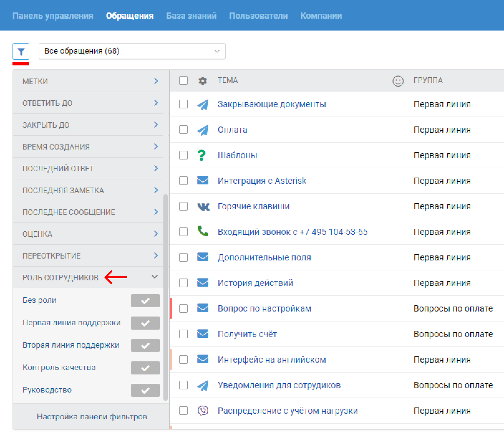Click the funnel filter icon
This screenshot has height=443, width=504.
pos(21,51)
